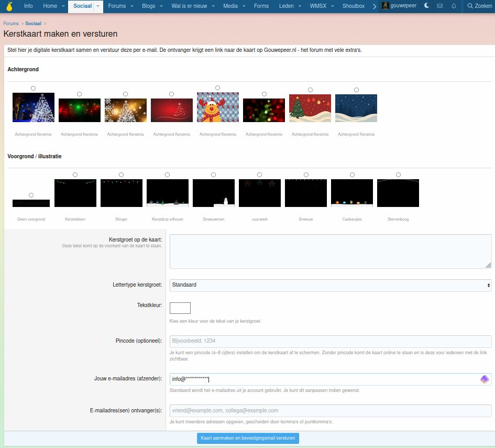Click the Pincode input field
This screenshot has width=495, height=448.
point(331,341)
